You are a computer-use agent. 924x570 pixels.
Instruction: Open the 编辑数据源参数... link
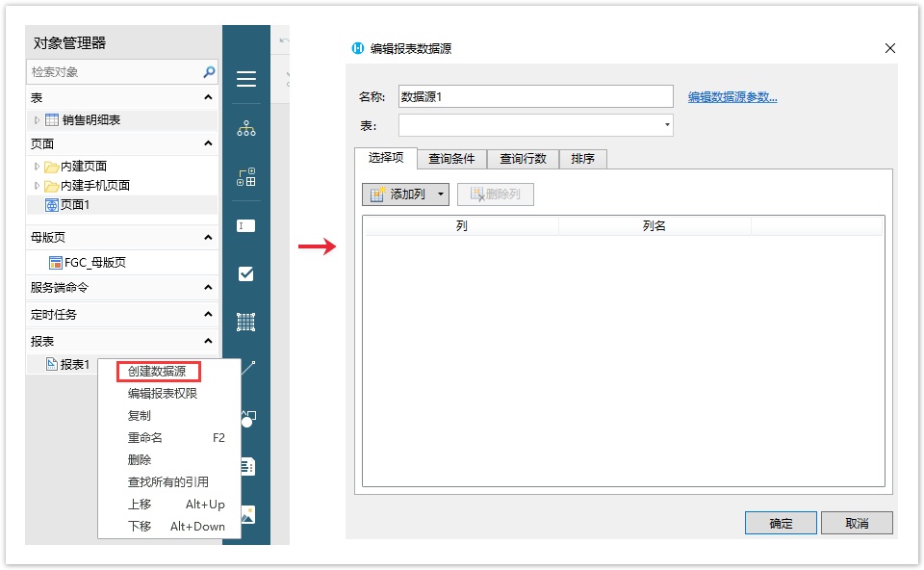732,97
